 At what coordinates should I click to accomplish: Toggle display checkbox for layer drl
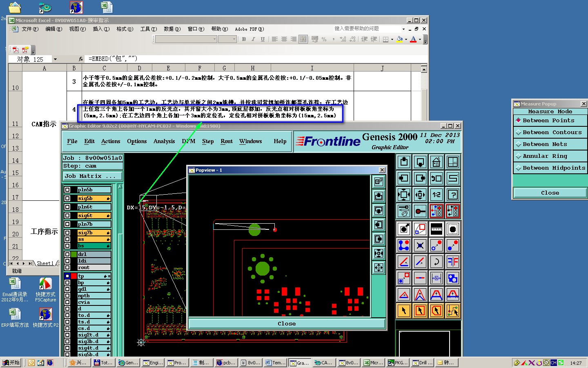coord(67,254)
